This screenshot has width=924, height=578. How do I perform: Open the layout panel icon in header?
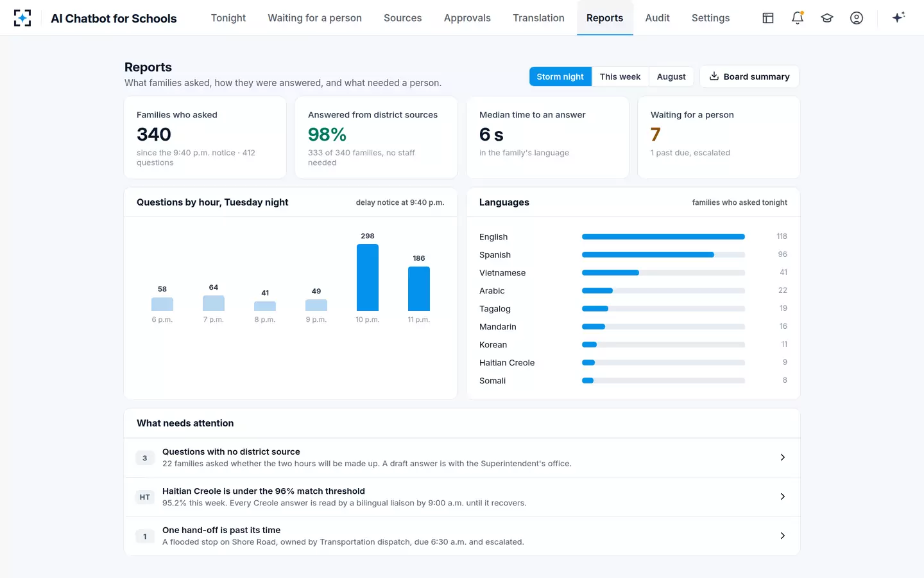768,18
